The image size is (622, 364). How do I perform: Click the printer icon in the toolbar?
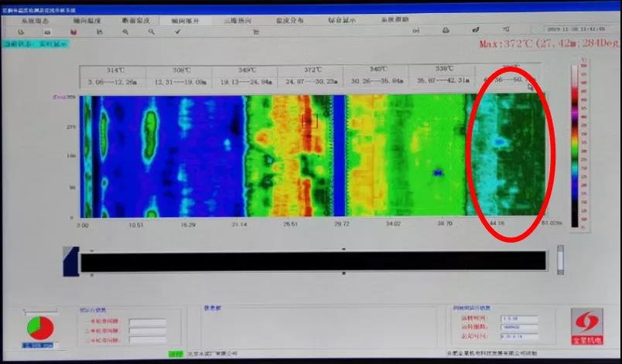pos(446,31)
